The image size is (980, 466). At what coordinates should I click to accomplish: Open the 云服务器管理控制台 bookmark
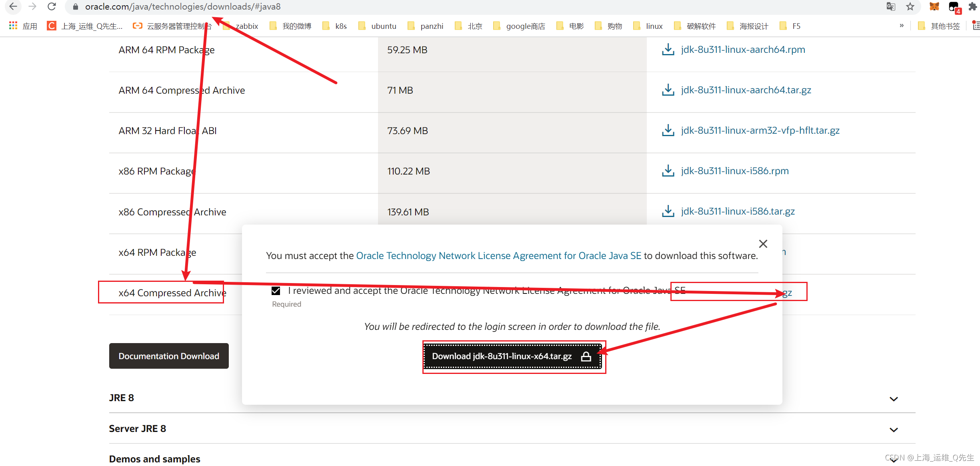point(172,26)
